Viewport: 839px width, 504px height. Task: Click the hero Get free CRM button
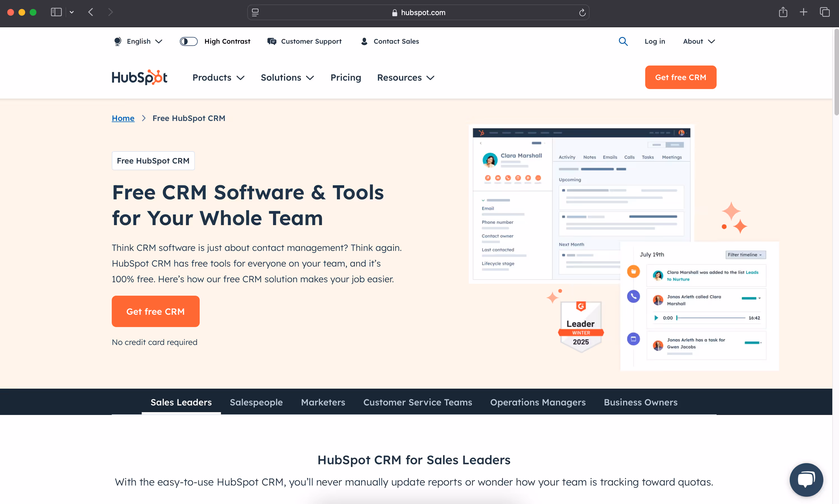pyautogui.click(x=156, y=311)
